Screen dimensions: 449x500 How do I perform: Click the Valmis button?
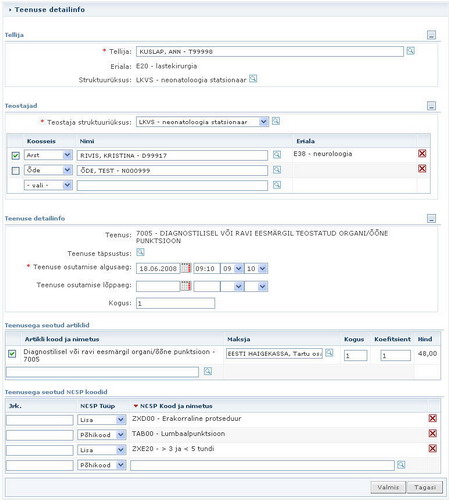pos(388,487)
